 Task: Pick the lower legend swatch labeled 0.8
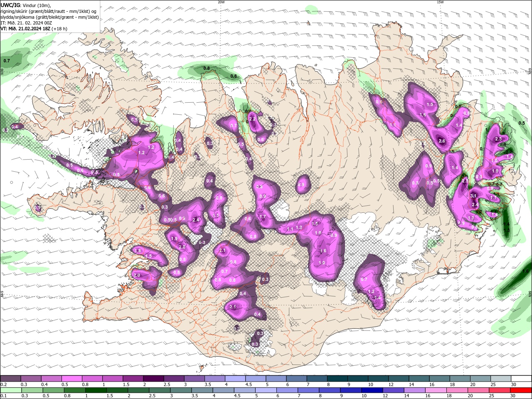pos(74,390)
